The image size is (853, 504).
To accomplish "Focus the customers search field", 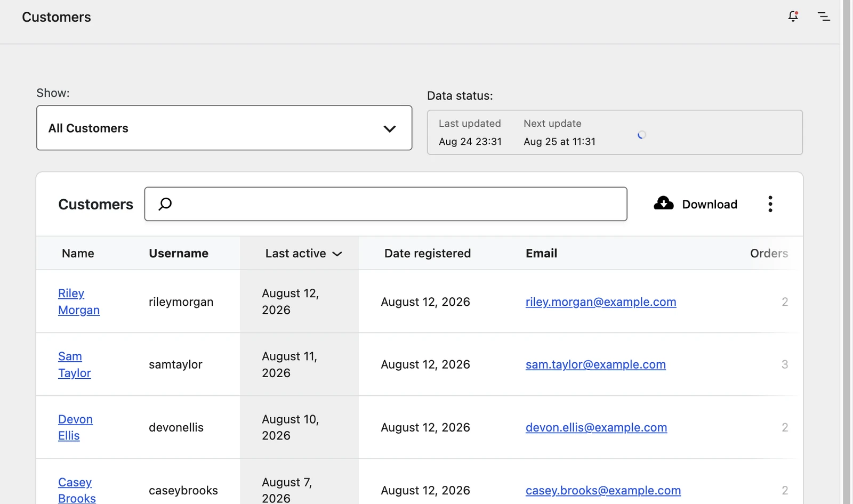I will pyautogui.click(x=385, y=204).
